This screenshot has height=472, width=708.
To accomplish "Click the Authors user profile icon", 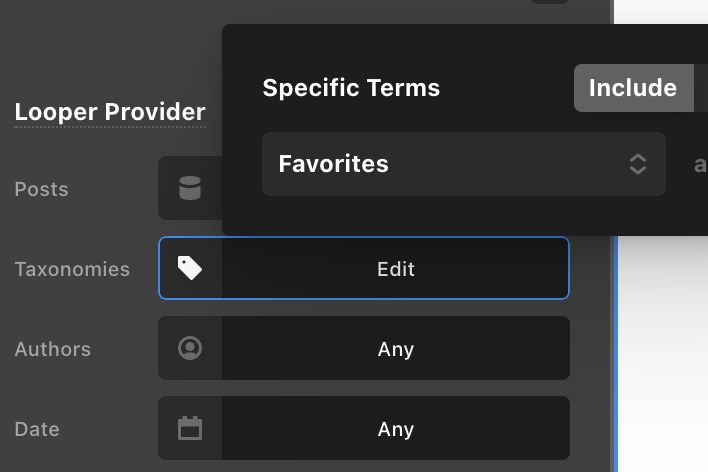I will [190, 348].
